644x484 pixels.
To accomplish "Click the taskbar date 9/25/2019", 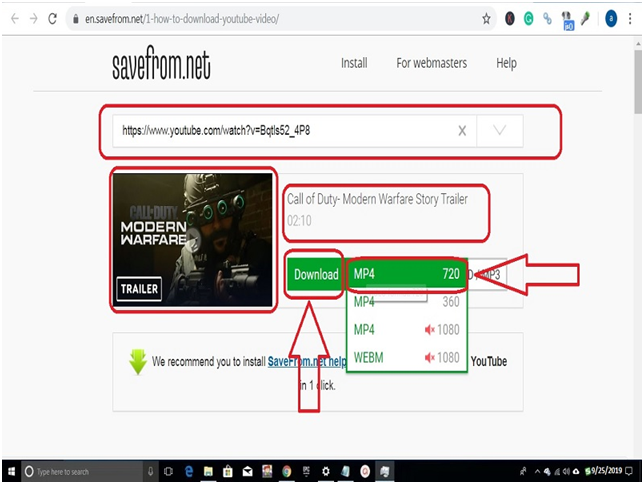I will click(x=607, y=471).
